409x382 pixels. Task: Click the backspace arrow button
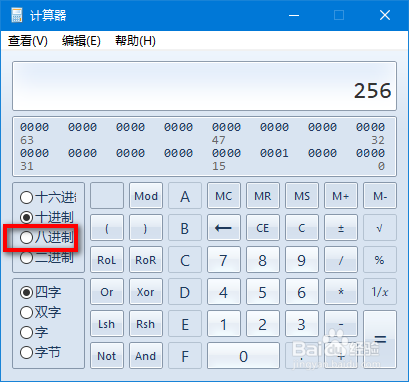pos(224,228)
